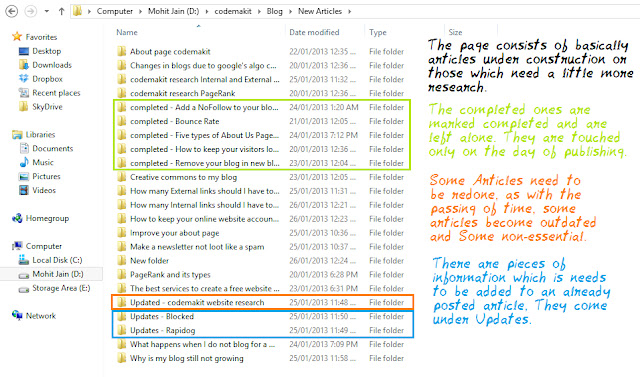Open Storage Area (E:) drive
This screenshot has height=377, width=640.
pos(61,288)
